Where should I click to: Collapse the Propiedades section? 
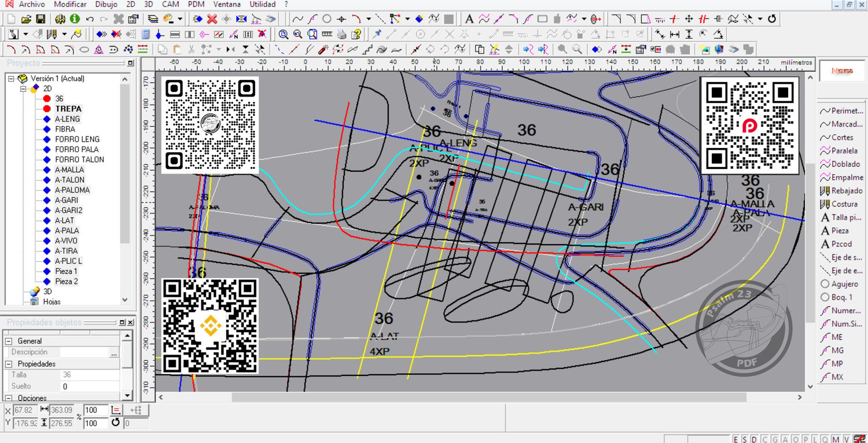tap(9, 364)
